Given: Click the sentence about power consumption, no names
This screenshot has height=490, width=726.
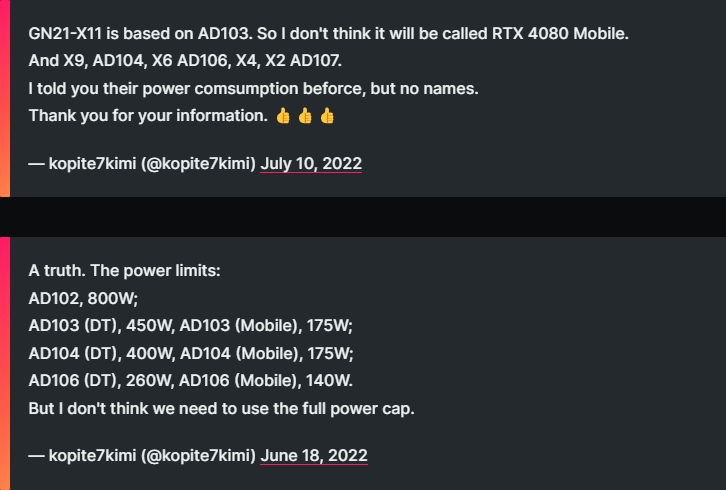Looking at the screenshot, I should point(253,88).
